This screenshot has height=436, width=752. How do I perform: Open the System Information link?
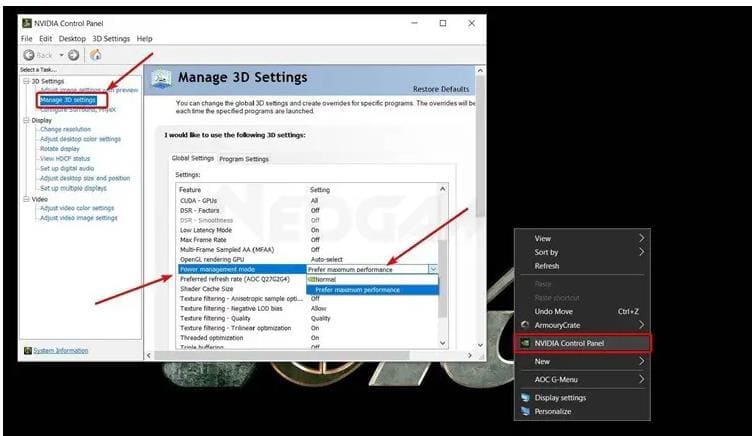tap(61, 351)
